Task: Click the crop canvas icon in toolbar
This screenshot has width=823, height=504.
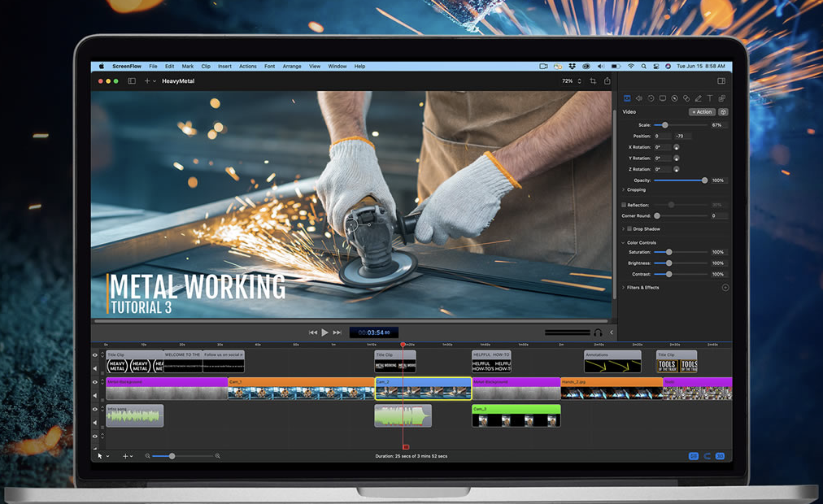Action: (593, 81)
